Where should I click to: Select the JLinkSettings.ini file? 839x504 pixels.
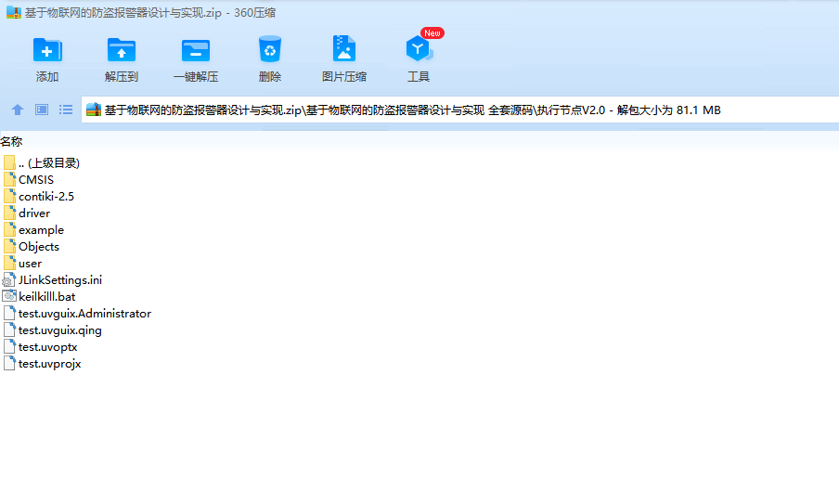(52, 279)
